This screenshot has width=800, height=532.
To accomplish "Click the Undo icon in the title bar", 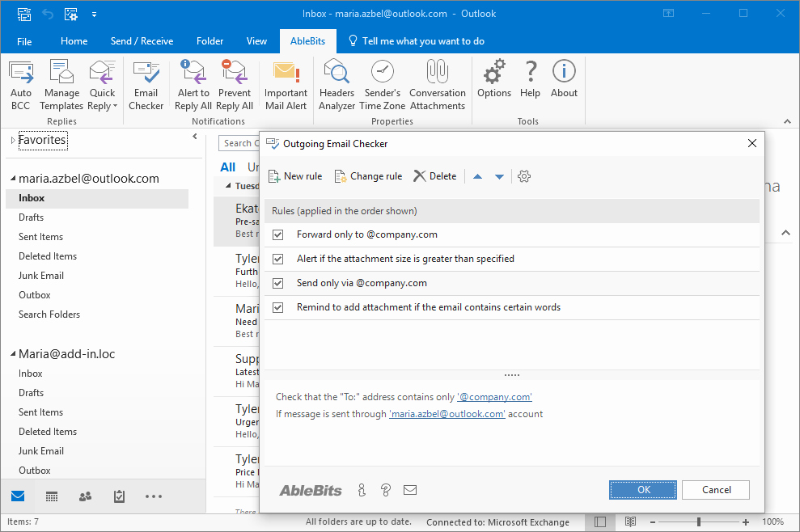I will (x=48, y=15).
